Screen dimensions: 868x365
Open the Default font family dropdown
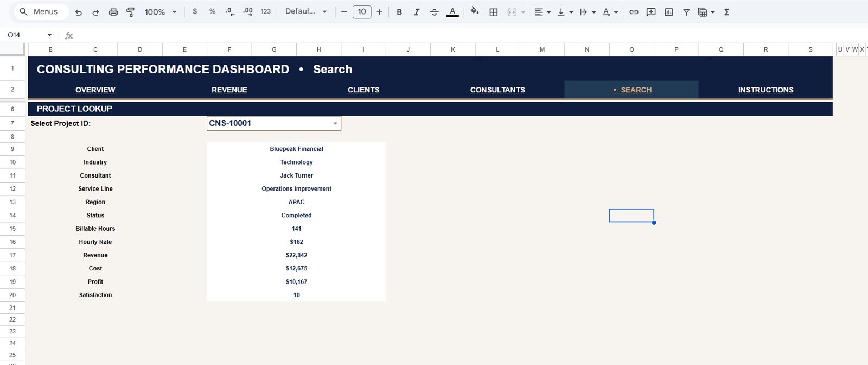[x=306, y=12]
